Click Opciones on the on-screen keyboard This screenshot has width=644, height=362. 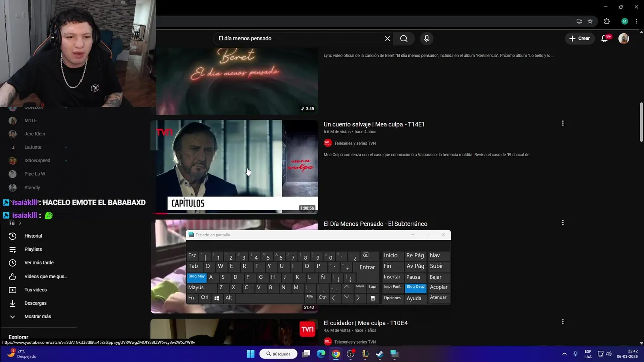pos(392,298)
